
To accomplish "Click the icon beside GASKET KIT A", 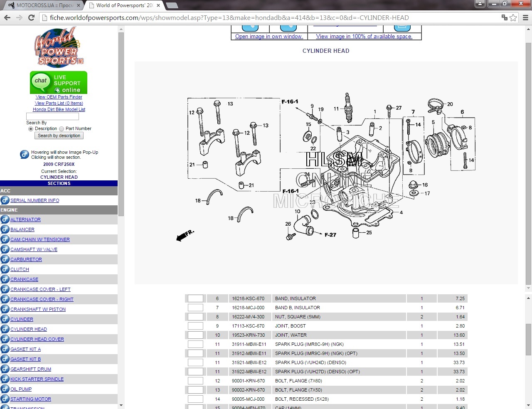I will pos(5,349).
